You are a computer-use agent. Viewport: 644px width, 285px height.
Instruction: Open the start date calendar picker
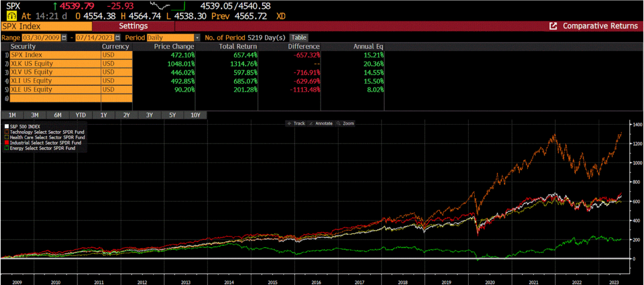click(x=64, y=38)
